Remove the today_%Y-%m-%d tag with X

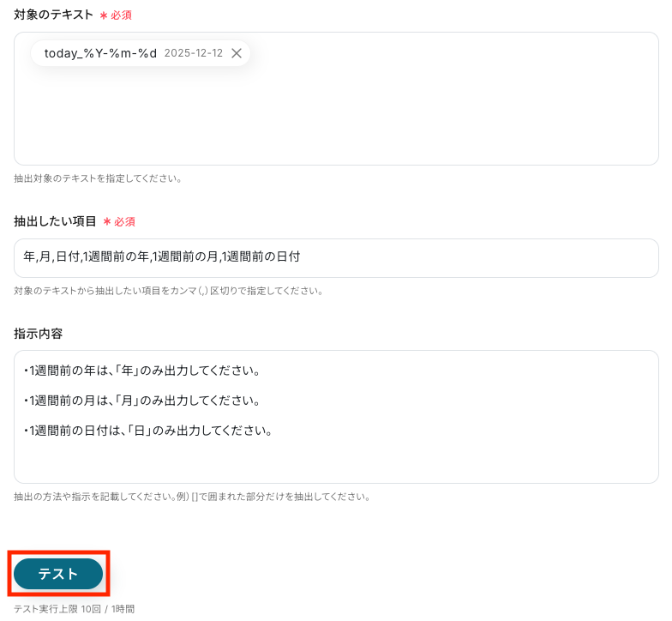[237, 53]
